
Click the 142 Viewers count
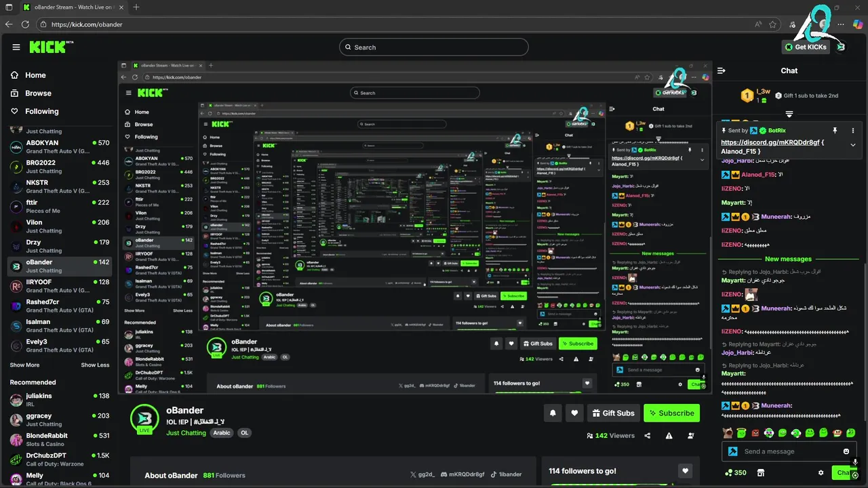tap(610, 436)
